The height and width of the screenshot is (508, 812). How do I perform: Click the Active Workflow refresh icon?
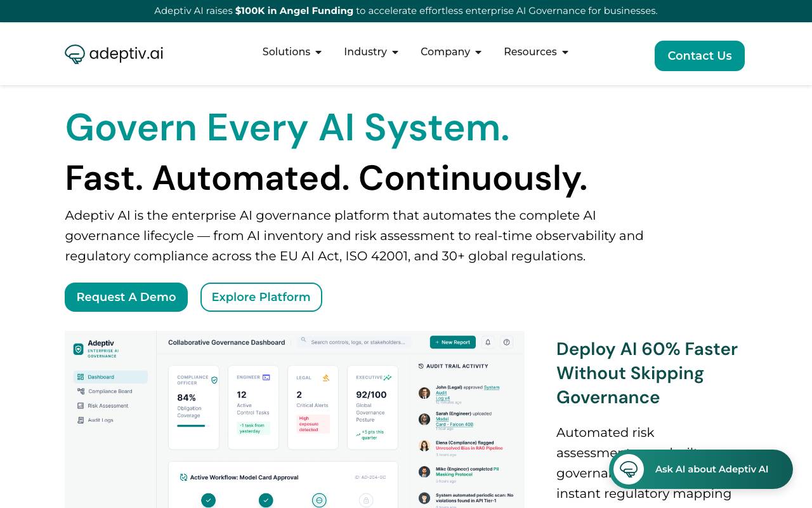(x=183, y=478)
